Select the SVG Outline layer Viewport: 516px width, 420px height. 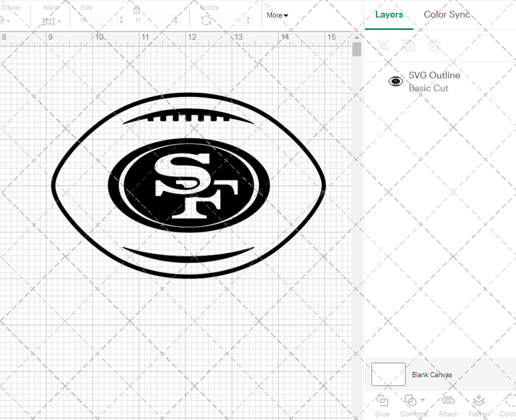pos(440,82)
